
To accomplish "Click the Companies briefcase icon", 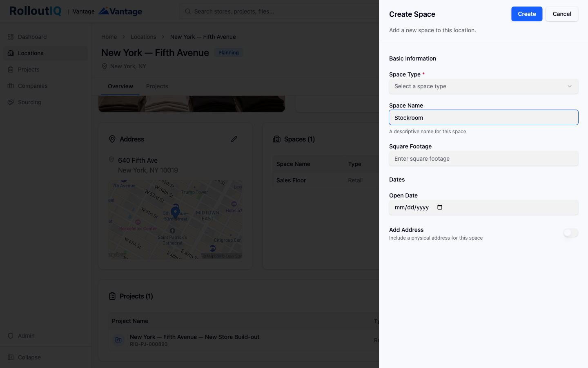I will (11, 86).
